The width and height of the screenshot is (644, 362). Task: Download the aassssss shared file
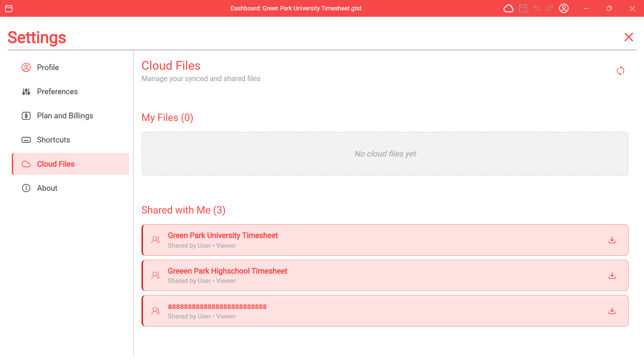tap(612, 311)
